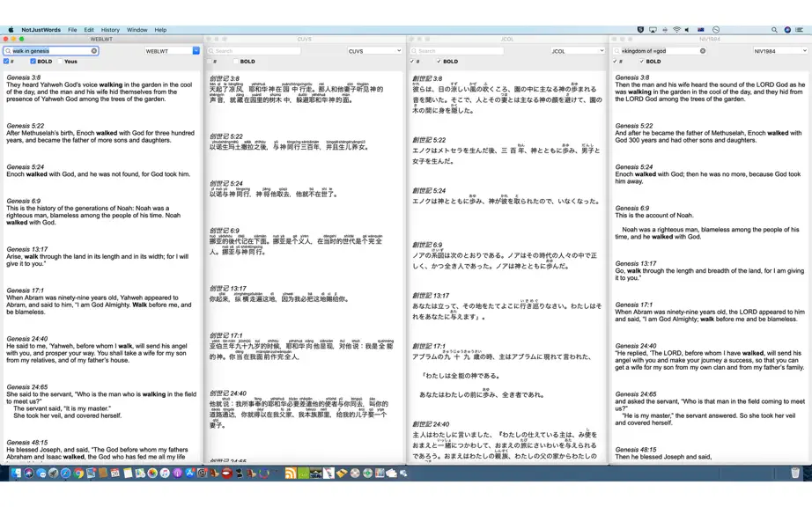This screenshot has width=812, height=507.
Task: Open the Apple menu
Action: [11, 30]
